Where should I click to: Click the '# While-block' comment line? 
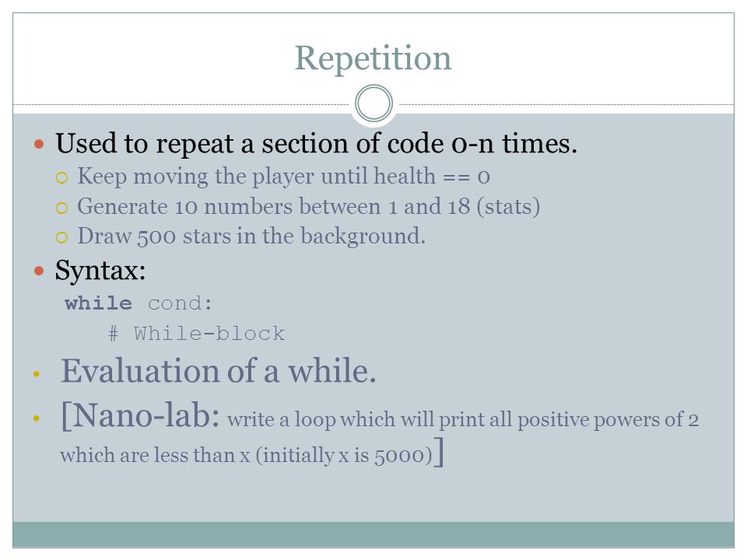pos(197,334)
